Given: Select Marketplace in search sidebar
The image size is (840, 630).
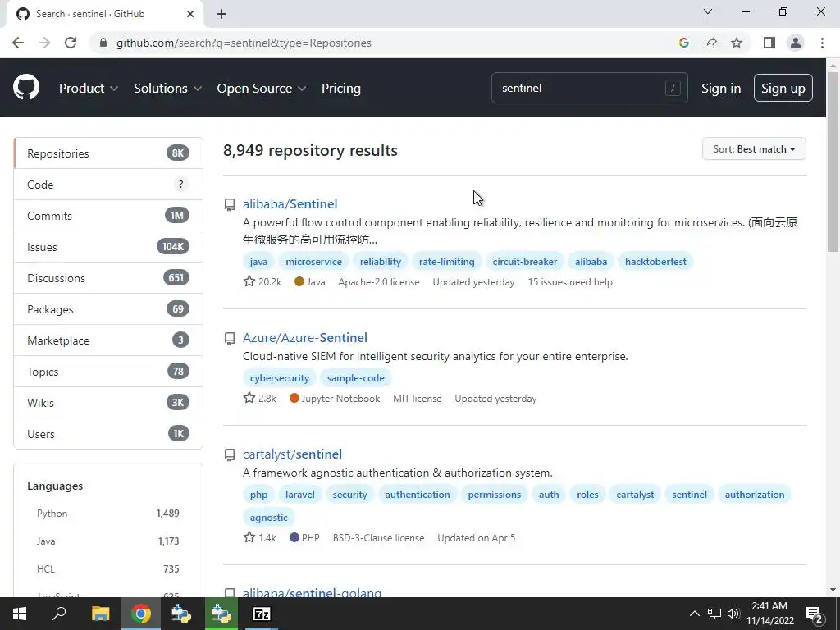Looking at the screenshot, I should 108,340.
